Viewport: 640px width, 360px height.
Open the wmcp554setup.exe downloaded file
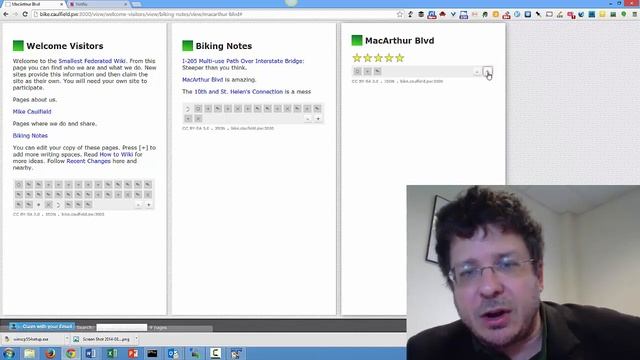click(x=31, y=339)
